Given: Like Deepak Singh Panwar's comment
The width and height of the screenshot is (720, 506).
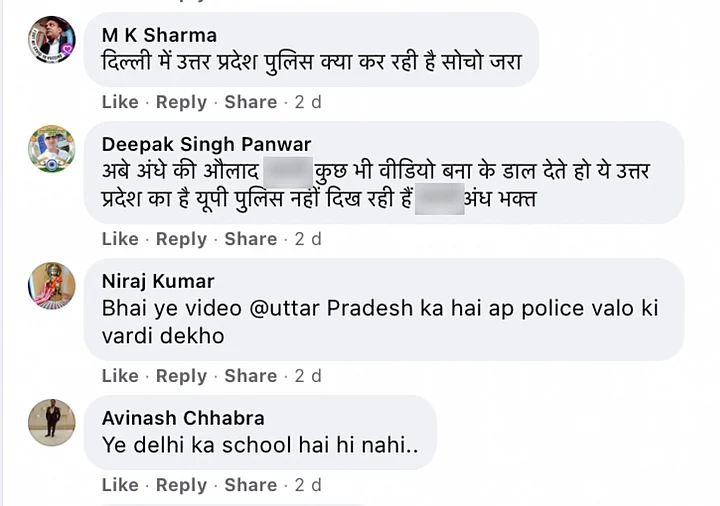Looking at the screenshot, I should tap(120, 239).
